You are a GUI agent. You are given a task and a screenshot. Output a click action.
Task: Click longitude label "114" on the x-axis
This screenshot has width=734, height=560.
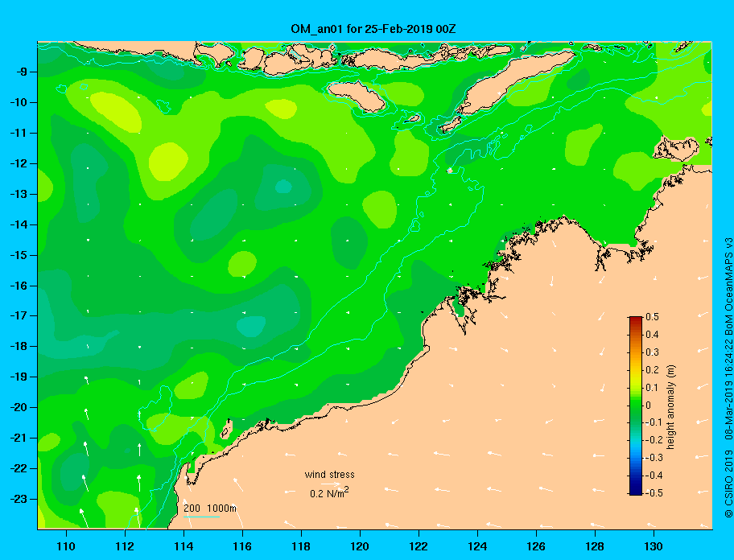[183, 546]
